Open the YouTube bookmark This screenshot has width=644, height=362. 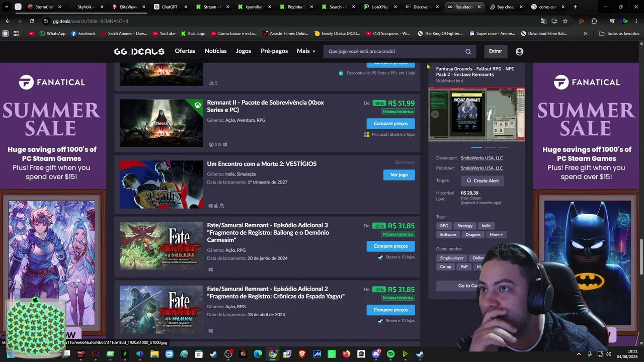164,34
